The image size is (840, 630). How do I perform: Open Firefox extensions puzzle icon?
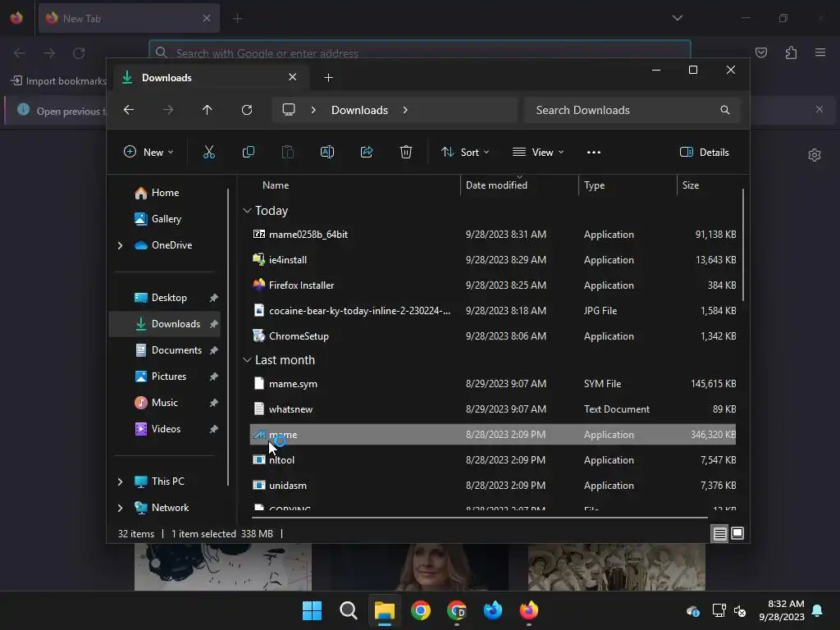(791, 52)
